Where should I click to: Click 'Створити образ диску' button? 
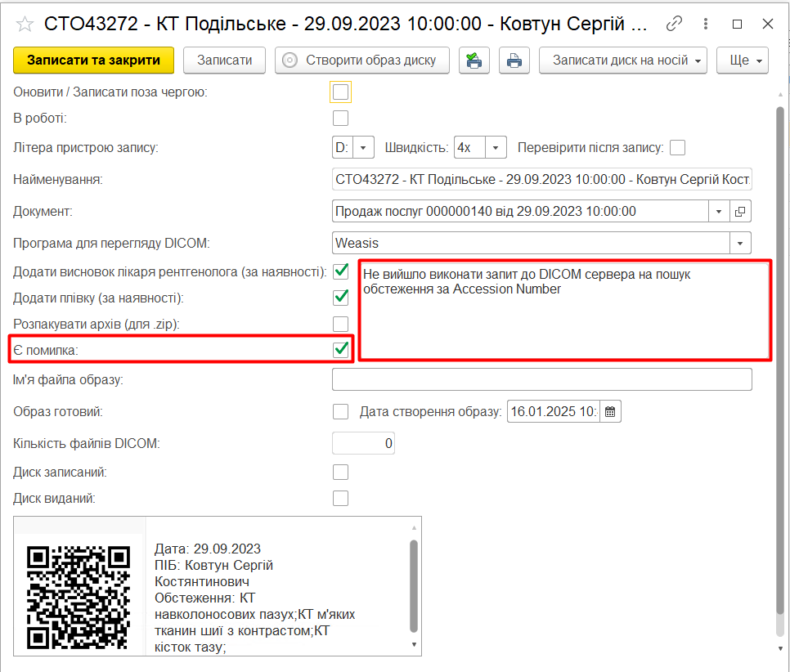coord(363,60)
